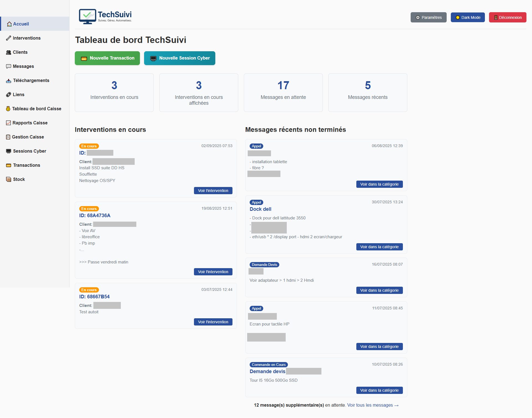Image resolution: width=532 pixels, height=418 pixels.
Task: Open Paramètres settings
Action: [428, 17]
